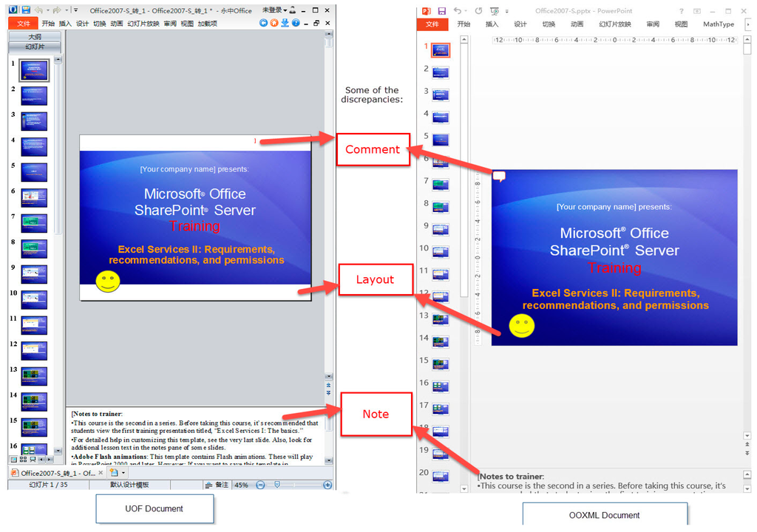Select slide 9 thumbnail in PowerPoint
This screenshot has height=532, width=757.
pos(441,229)
